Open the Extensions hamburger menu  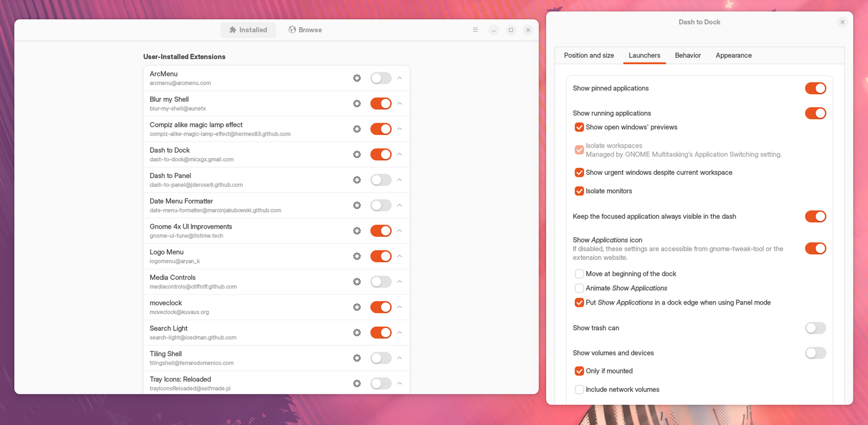(x=475, y=30)
